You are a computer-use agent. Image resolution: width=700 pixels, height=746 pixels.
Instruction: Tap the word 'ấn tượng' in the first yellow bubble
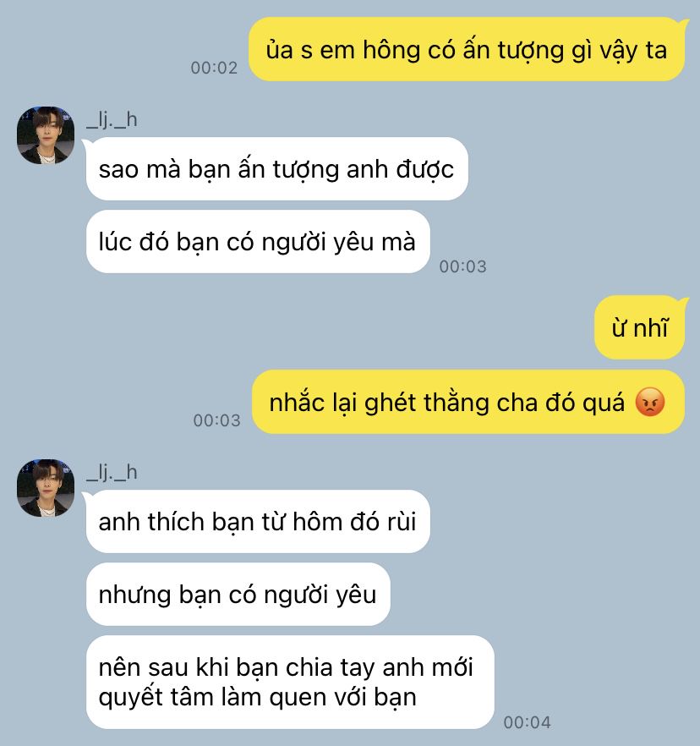(513, 51)
